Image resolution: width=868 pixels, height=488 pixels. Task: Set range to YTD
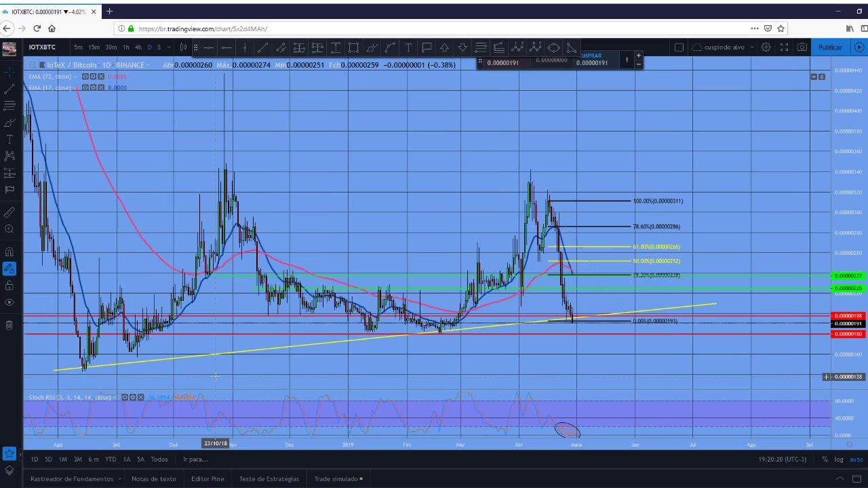point(111,460)
